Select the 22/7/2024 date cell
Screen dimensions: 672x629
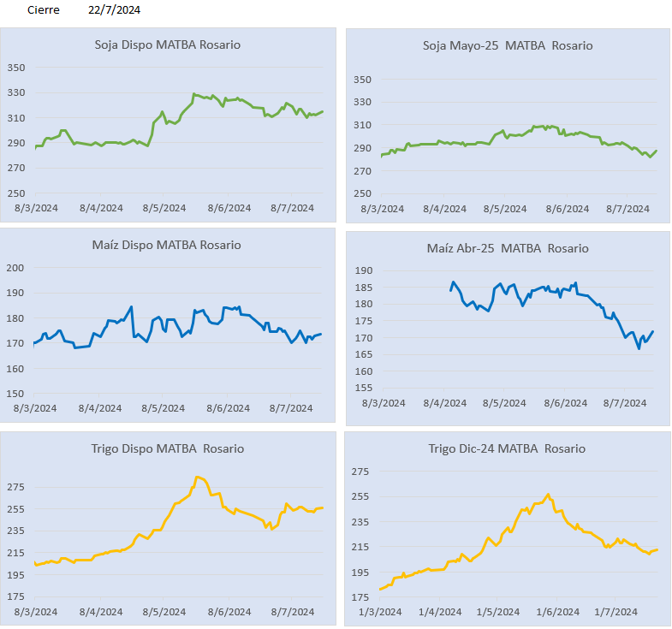[114, 10]
